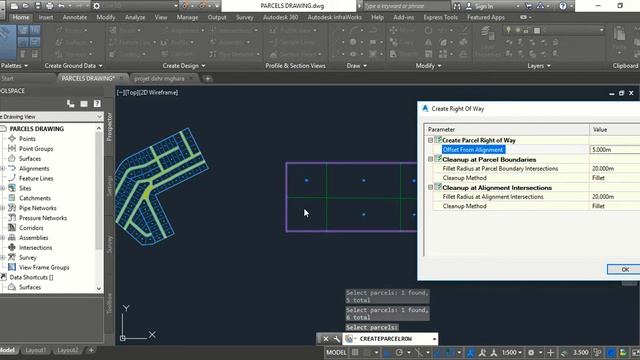Open the Analyze ribbon tab

point(135,18)
